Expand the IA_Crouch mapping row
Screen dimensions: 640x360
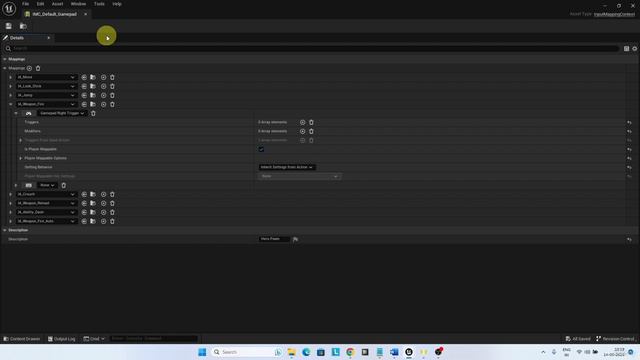tap(11, 194)
